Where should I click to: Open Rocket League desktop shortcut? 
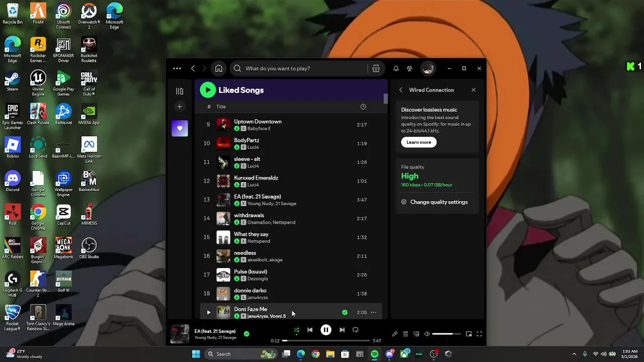click(x=13, y=318)
